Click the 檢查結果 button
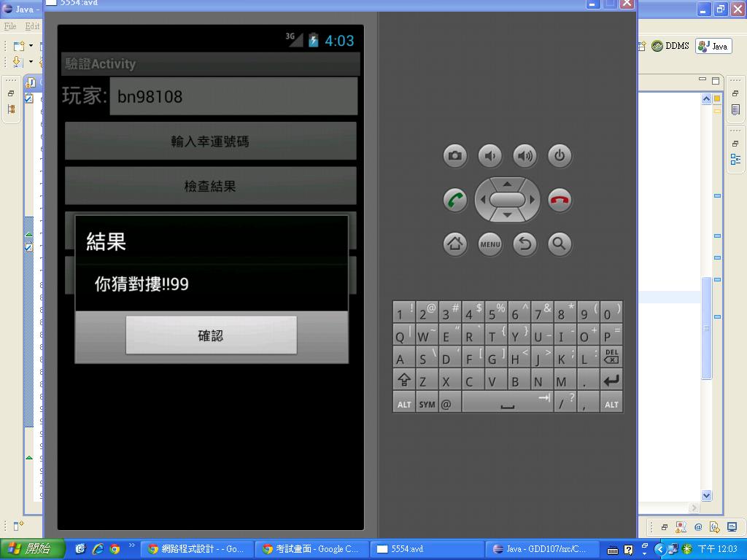The image size is (747, 560). click(210, 186)
